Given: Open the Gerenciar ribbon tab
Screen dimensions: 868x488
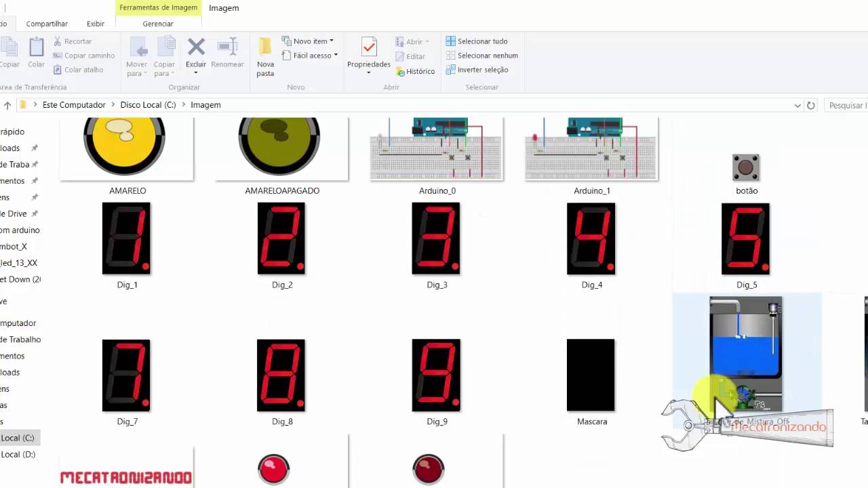Looking at the screenshot, I should [x=158, y=24].
